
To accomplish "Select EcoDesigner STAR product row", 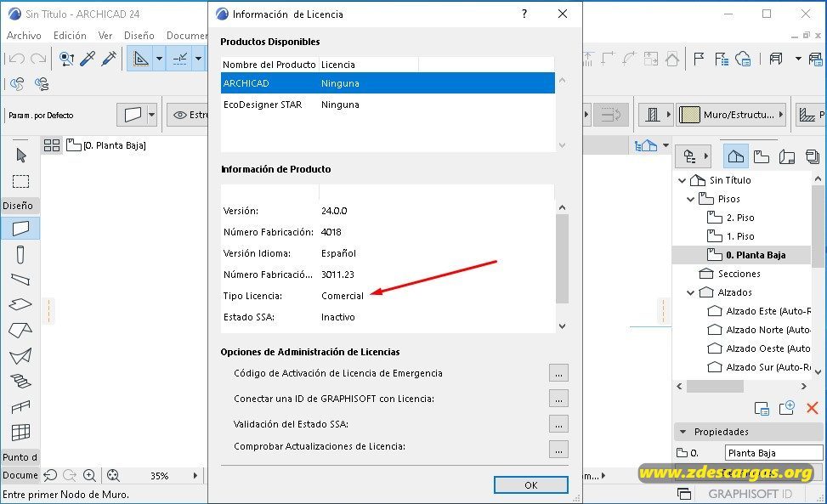I will [388, 105].
